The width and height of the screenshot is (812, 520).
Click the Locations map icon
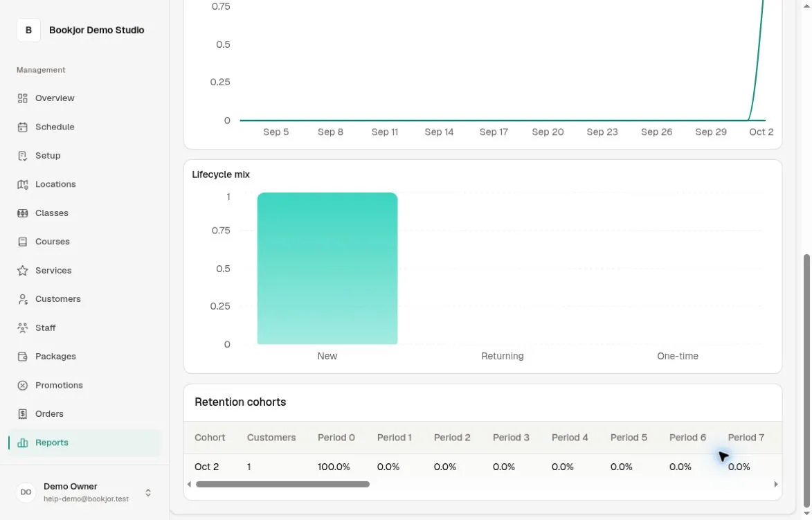click(x=22, y=184)
